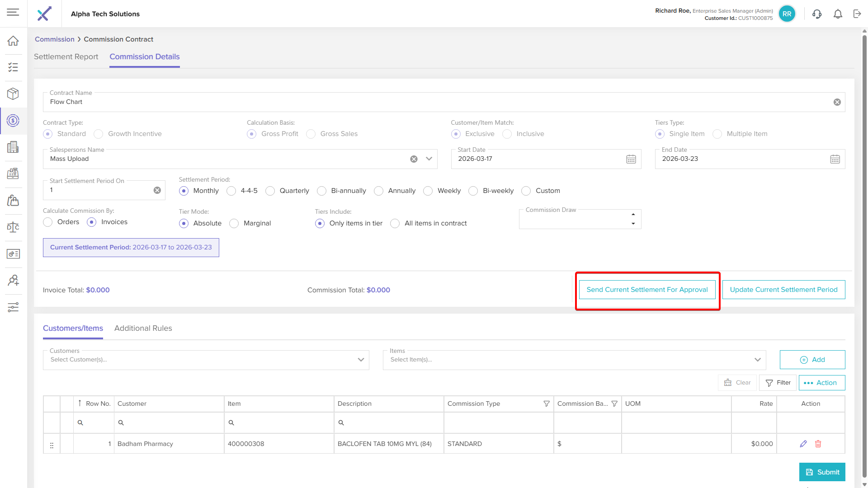Open the Additional Rules tab
Viewport: 868px width, 488px height.
click(x=143, y=328)
